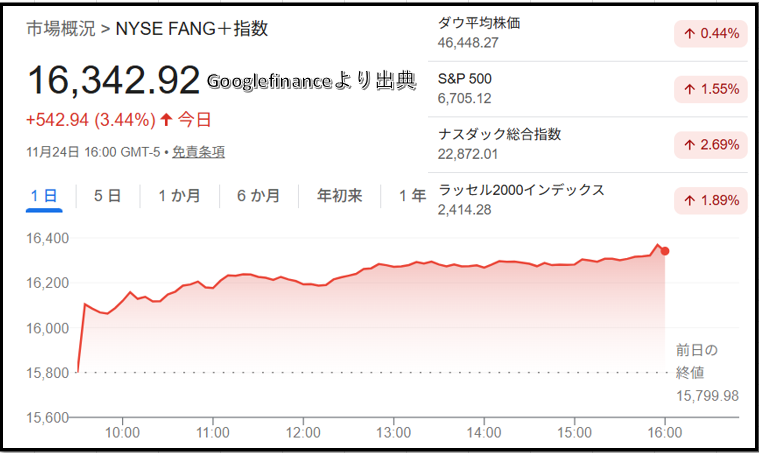Click the red endpoint dot on chart
759x453 pixels.
tap(665, 251)
